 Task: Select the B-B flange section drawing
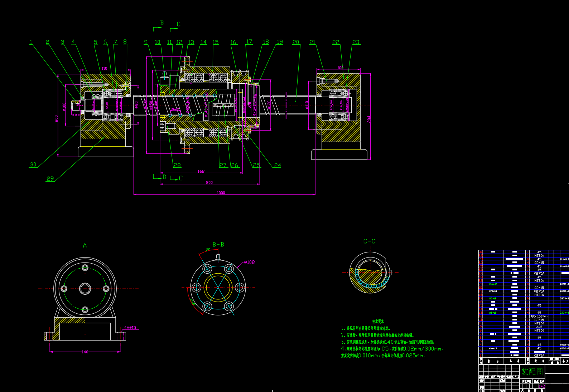(x=218, y=288)
